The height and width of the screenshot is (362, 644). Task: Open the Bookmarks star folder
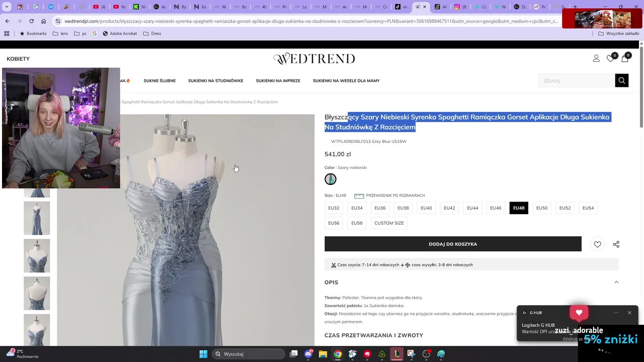pyautogui.click(x=33, y=34)
